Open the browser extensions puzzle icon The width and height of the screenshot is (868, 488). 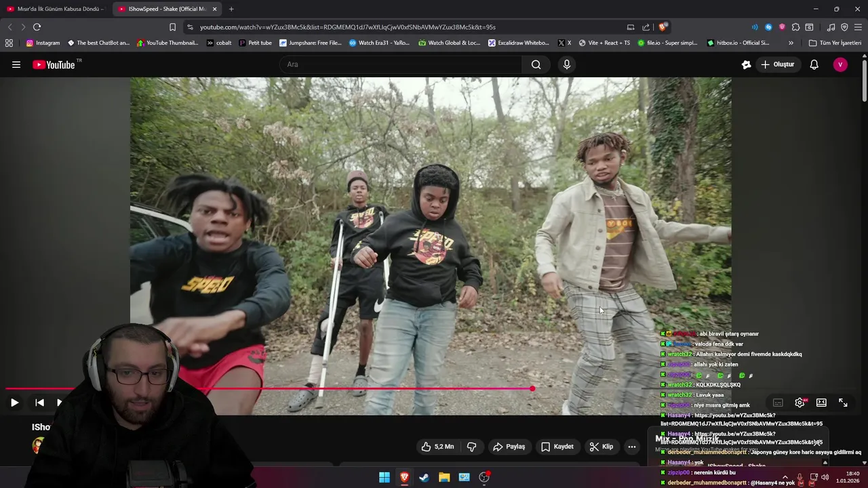pyautogui.click(x=795, y=27)
